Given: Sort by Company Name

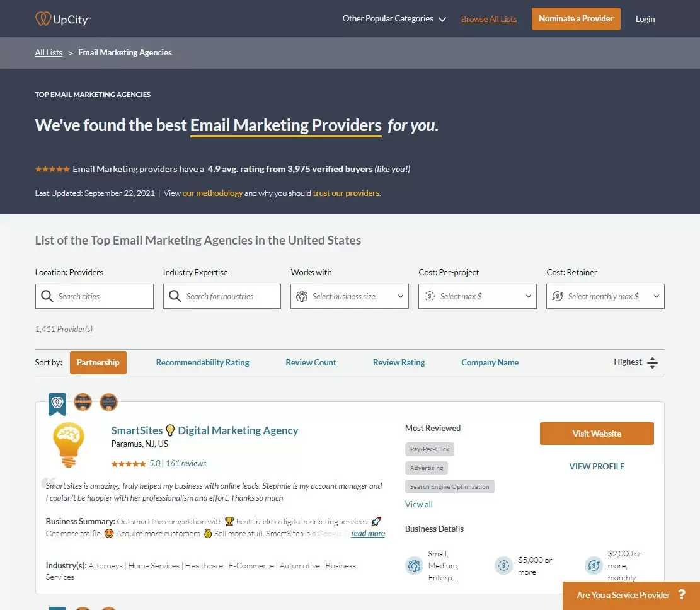Looking at the screenshot, I should [490, 362].
